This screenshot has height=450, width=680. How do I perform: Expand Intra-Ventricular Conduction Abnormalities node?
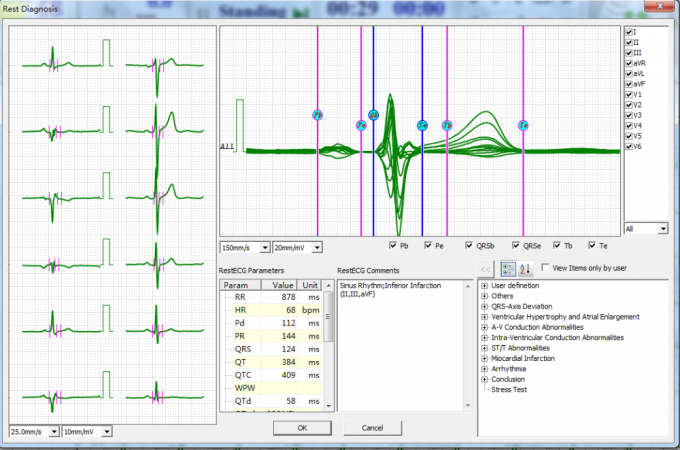[484, 338]
